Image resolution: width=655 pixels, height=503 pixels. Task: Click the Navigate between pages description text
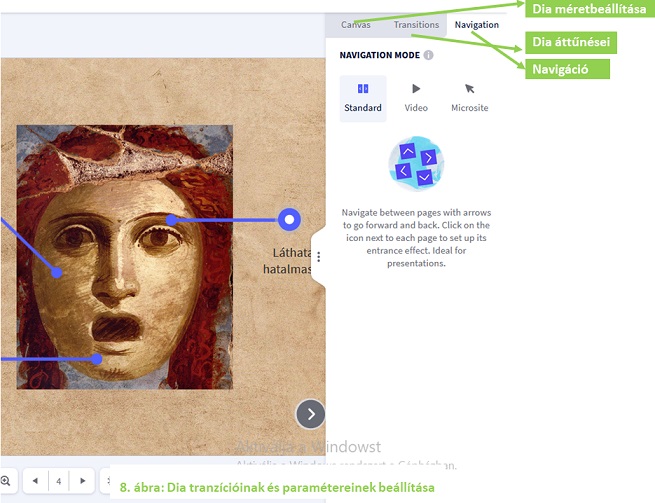(416, 238)
